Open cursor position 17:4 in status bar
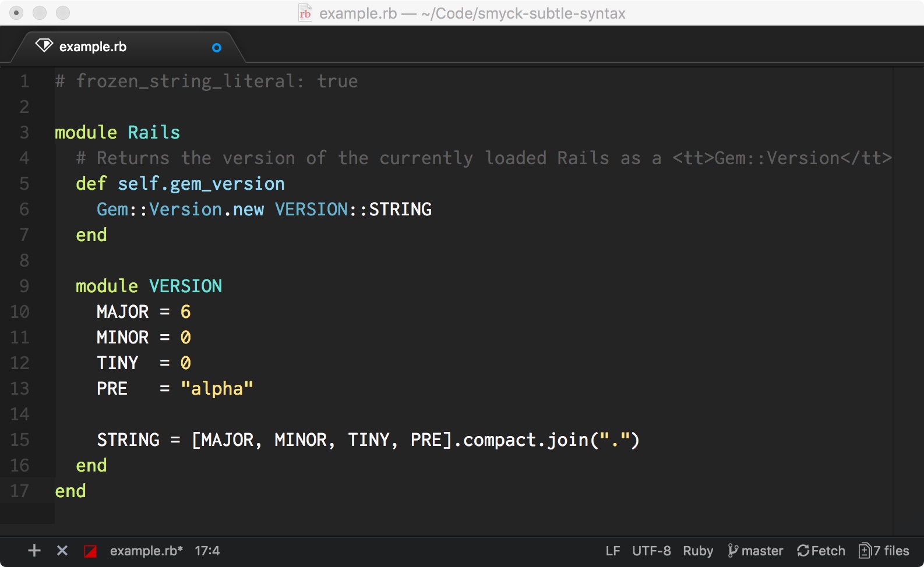924x567 pixels. click(x=207, y=551)
